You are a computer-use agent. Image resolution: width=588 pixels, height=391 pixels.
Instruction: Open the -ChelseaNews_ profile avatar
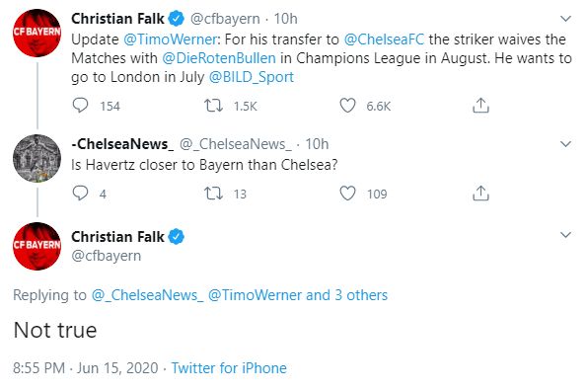coord(37,158)
